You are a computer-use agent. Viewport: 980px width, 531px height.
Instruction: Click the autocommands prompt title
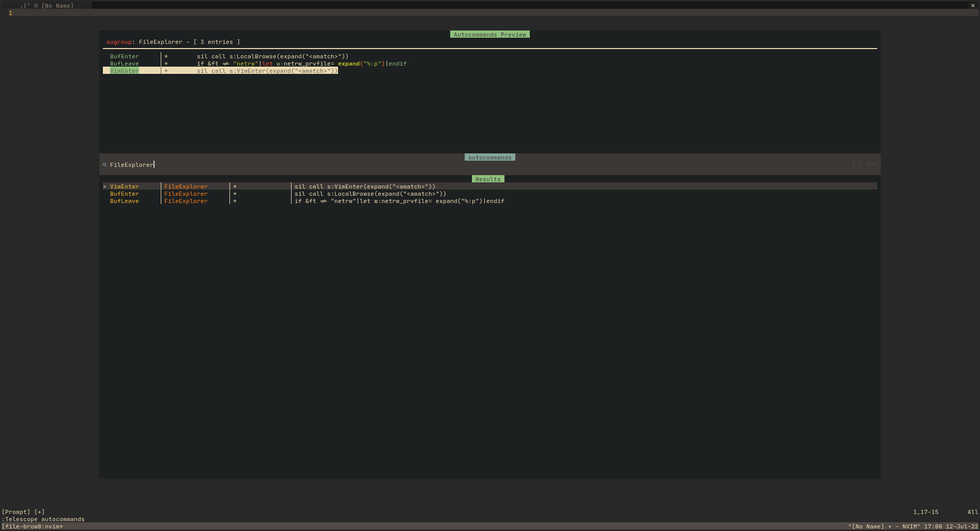[x=490, y=158]
